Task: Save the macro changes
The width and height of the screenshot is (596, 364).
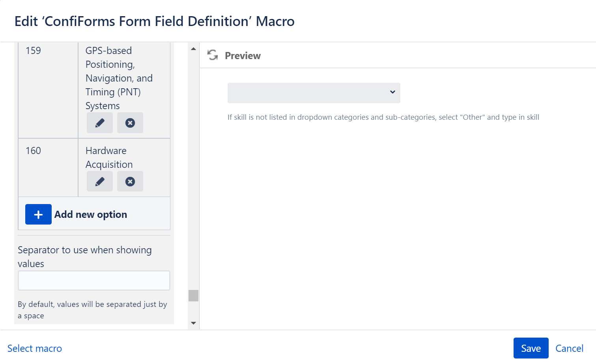Action: pos(531,348)
